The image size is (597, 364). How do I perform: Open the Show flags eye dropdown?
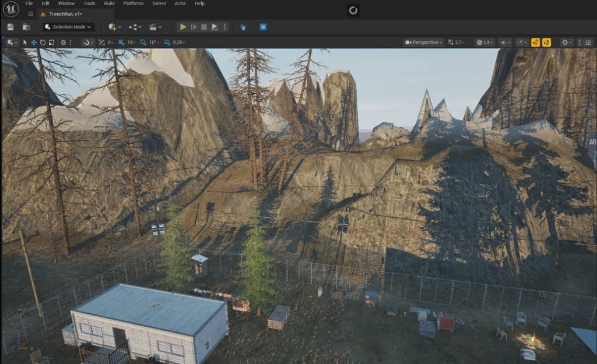coord(505,42)
